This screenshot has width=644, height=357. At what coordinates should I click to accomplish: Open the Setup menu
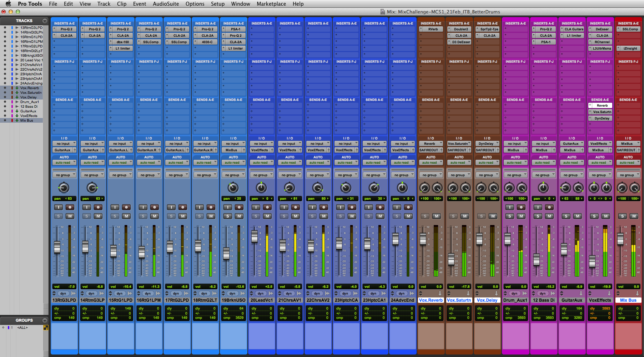coord(218,4)
